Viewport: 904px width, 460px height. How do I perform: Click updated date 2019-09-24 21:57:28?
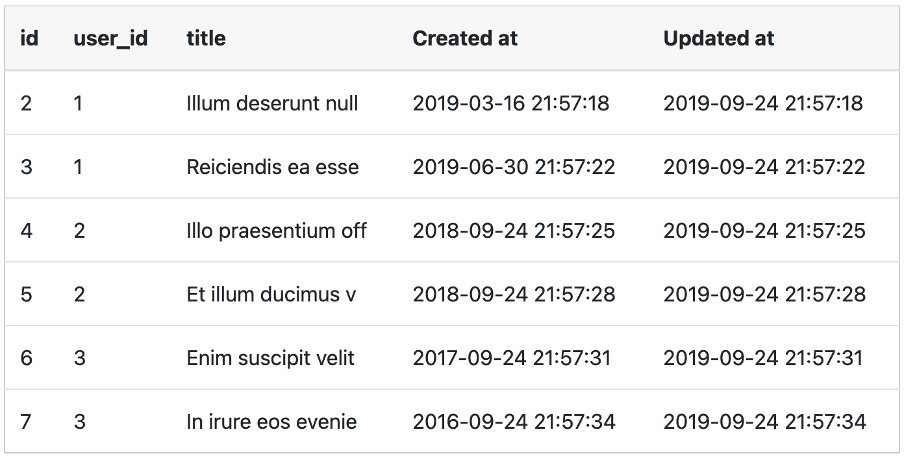pos(764,295)
